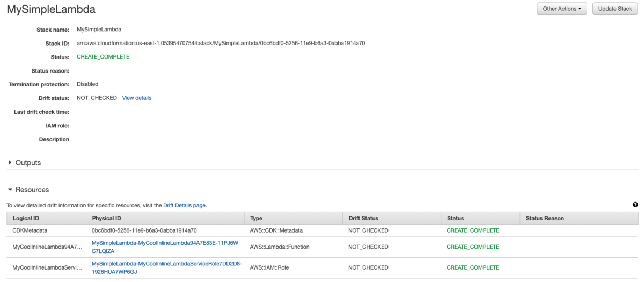Expand the Outputs section
This screenshot has height=282, width=644.
pyautogui.click(x=25, y=162)
